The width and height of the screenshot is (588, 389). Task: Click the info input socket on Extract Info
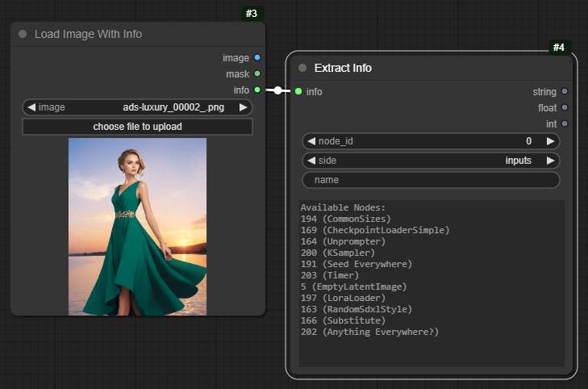click(x=298, y=91)
